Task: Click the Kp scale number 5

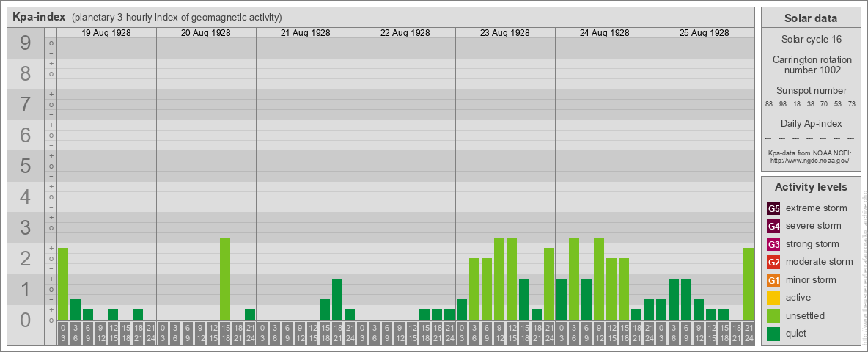Action: [26, 166]
